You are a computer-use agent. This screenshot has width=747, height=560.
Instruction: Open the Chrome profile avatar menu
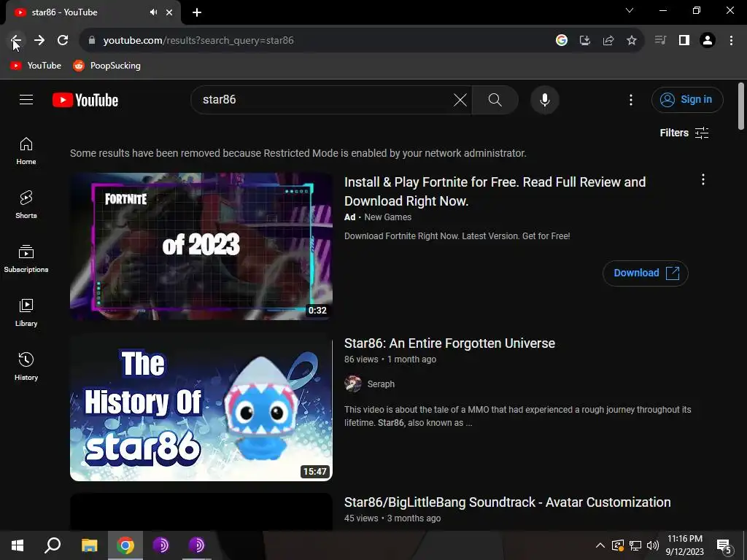pyautogui.click(x=708, y=41)
